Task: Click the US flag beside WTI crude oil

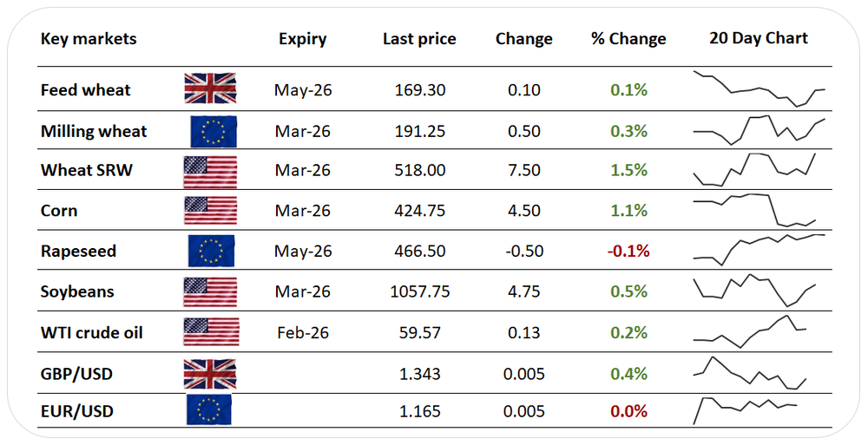Action: [x=210, y=332]
